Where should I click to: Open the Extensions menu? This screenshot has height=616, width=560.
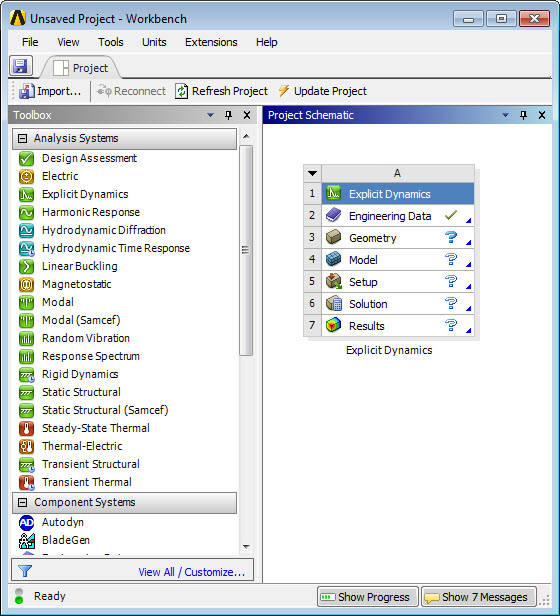point(211,42)
